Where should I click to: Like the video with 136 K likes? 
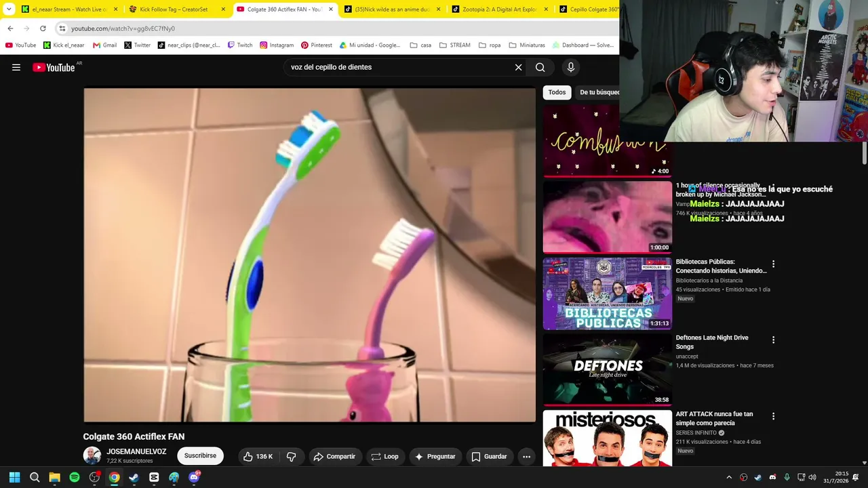(258, 457)
